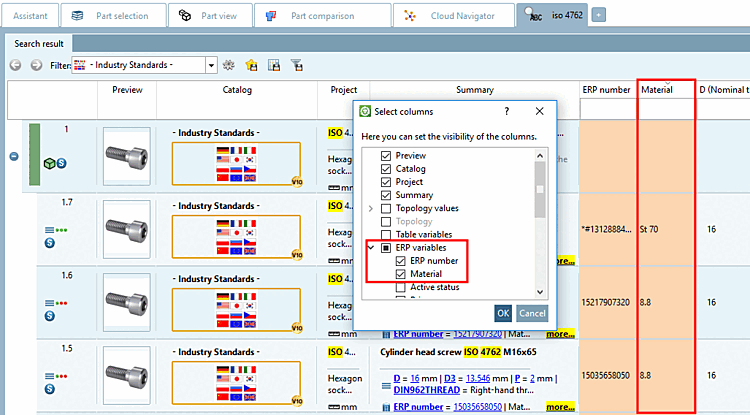750x415 pixels.
Task: Click the star folder favorites icon
Action: pyautogui.click(x=251, y=65)
